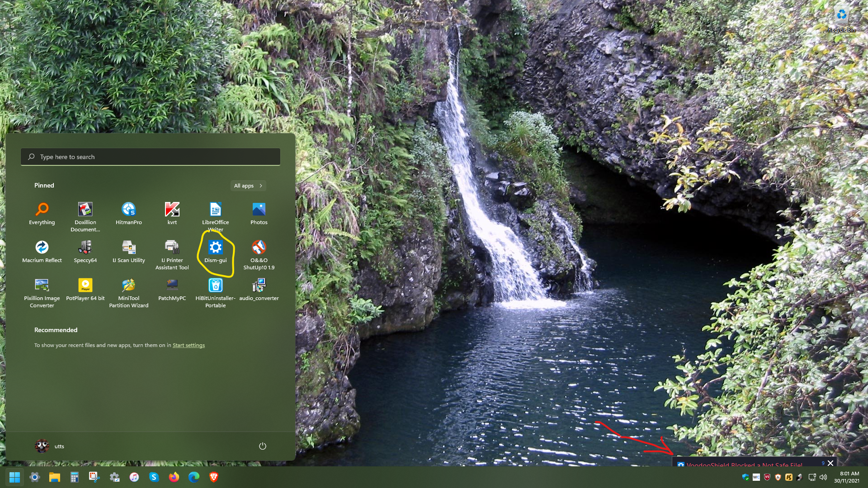
Task: Open Firefox from the taskbar
Action: tap(174, 477)
